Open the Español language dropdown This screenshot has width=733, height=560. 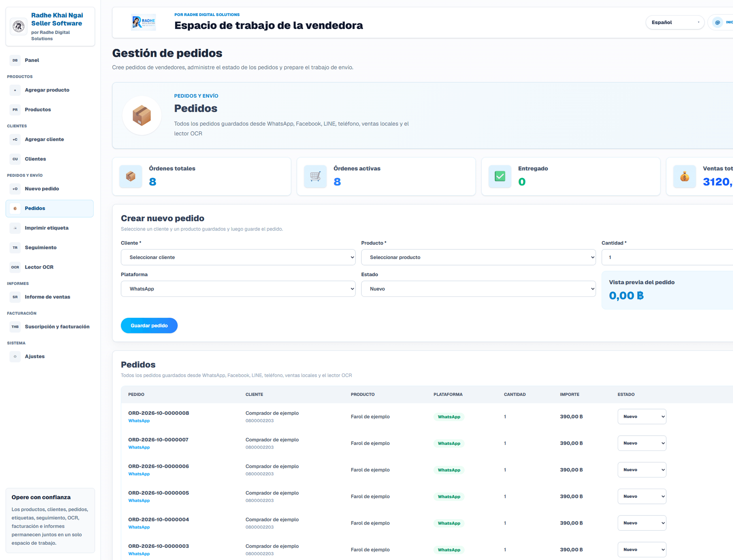(x=675, y=23)
